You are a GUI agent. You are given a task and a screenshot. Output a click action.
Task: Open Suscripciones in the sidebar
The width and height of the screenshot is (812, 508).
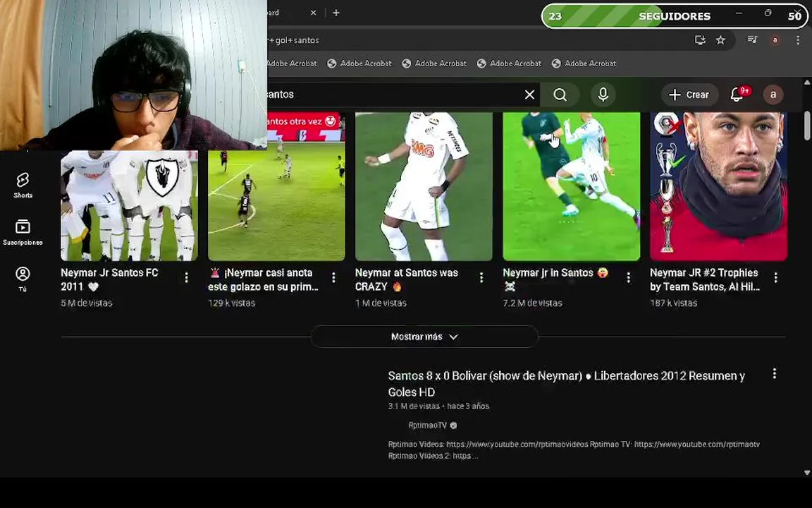(23, 231)
